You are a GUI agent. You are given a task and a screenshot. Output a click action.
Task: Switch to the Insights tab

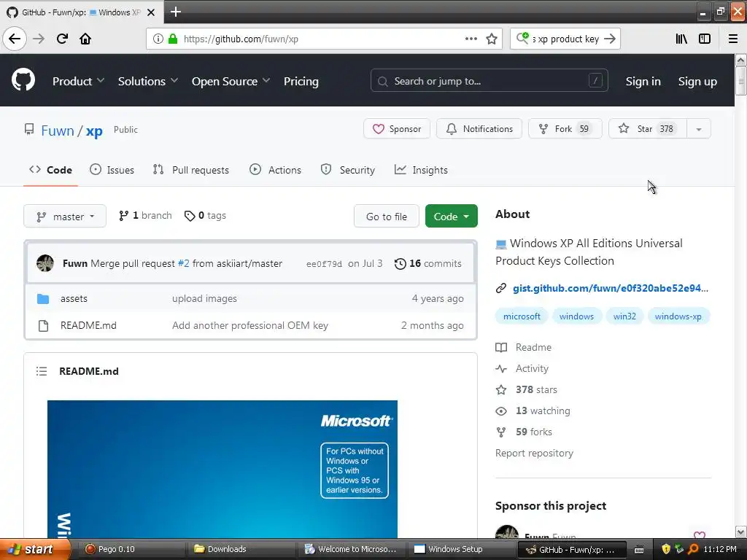coord(421,170)
